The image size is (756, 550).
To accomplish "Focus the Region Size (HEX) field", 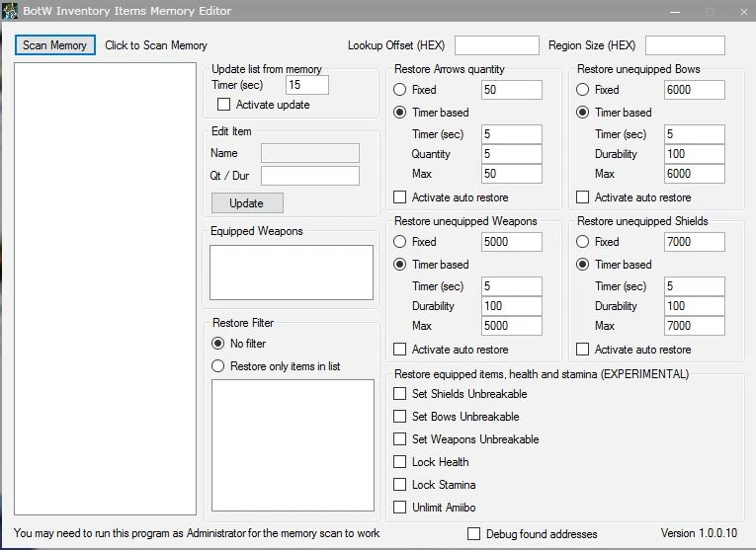I will click(x=685, y=45).
